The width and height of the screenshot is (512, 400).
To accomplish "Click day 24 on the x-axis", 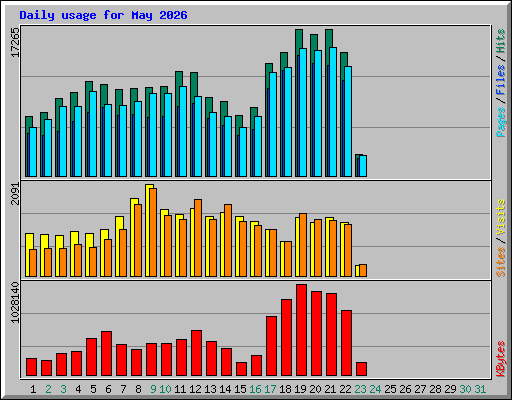I will [375, 389].
